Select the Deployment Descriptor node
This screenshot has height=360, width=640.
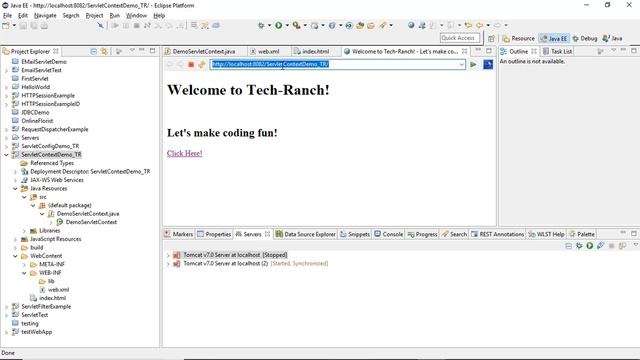[x=90, y=171]
